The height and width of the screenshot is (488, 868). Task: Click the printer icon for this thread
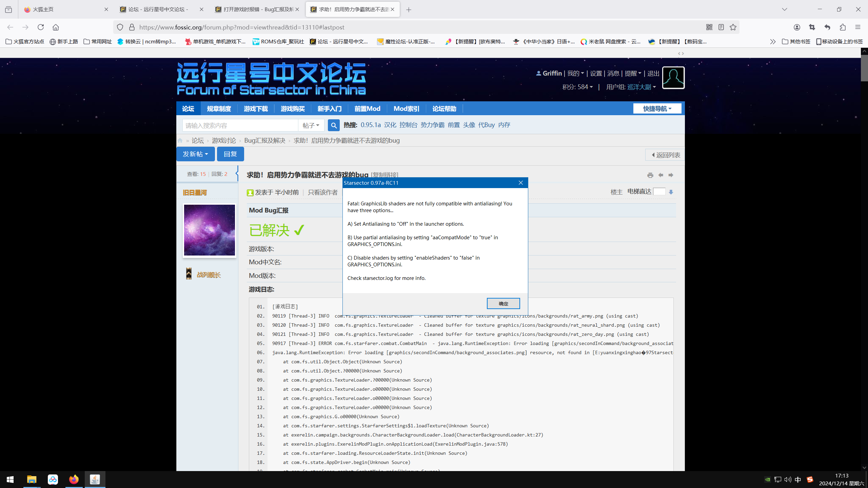click(650, 175)
